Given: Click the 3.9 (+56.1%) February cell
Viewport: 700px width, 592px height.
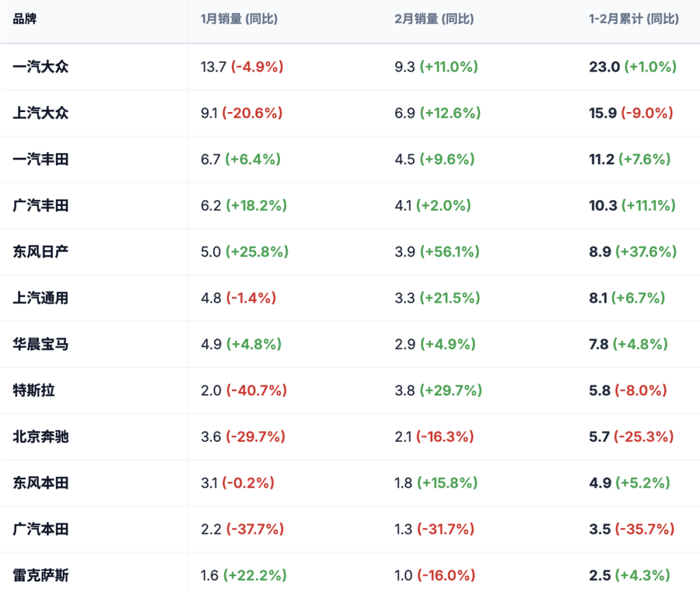Looking at the screenshot, I should 437,251.
